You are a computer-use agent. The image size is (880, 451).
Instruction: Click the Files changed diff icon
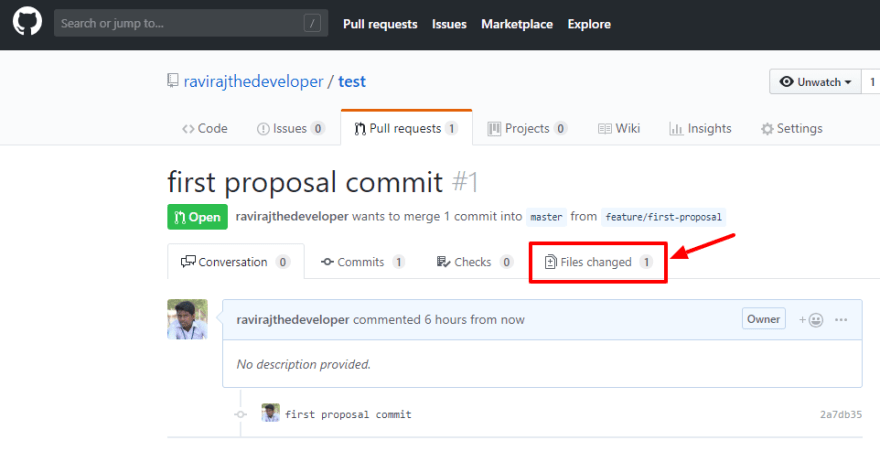pos(551,262)
